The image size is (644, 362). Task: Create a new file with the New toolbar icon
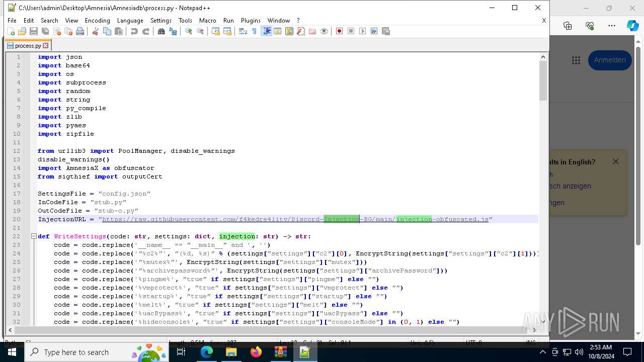[11, 31]
